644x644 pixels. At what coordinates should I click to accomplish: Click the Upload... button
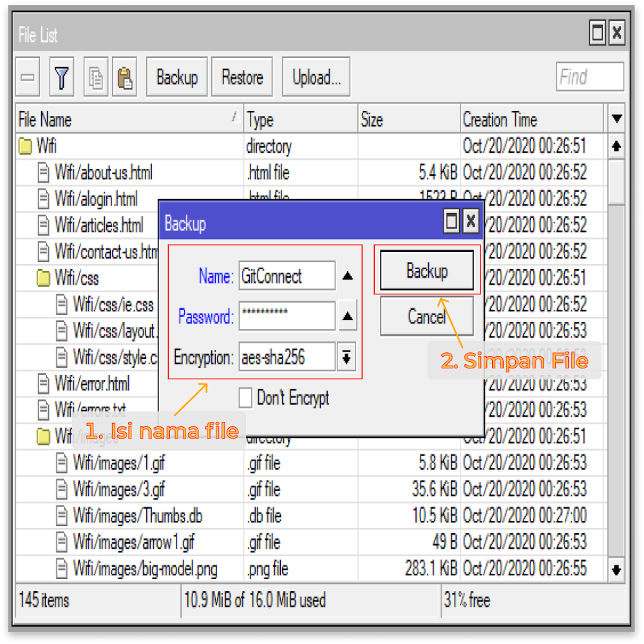tap(316, 77)
